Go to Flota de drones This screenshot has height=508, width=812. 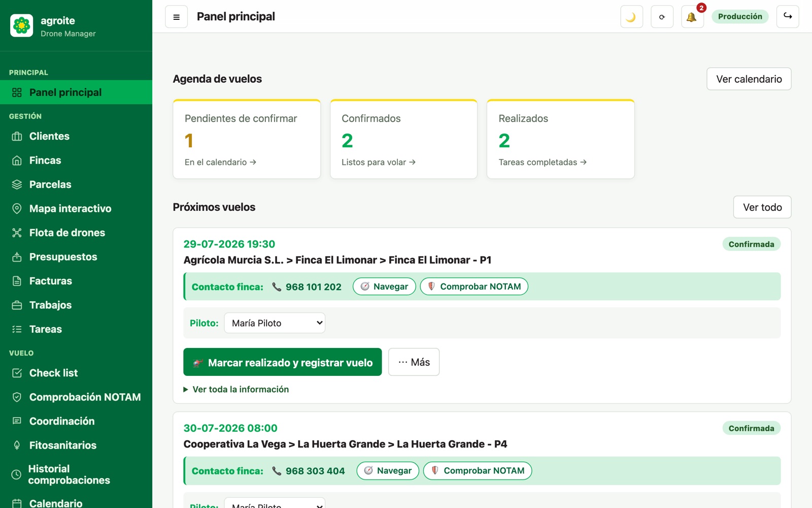tap(76, 233)
